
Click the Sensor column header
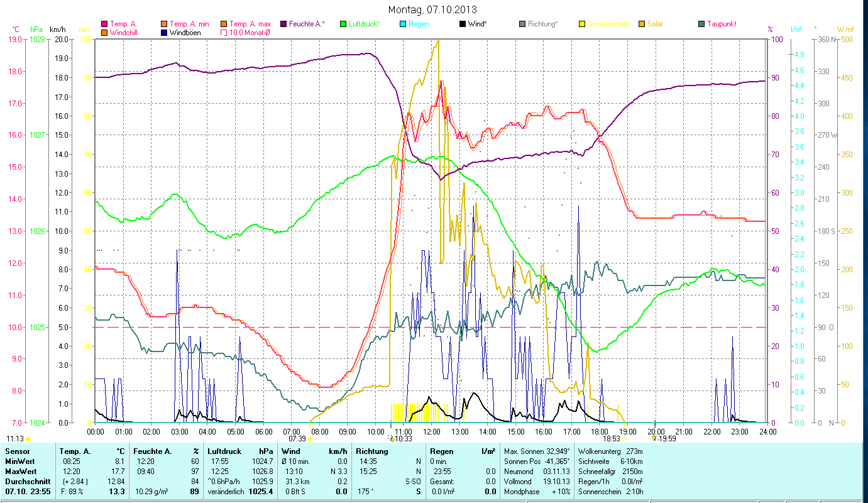(16, 451)
